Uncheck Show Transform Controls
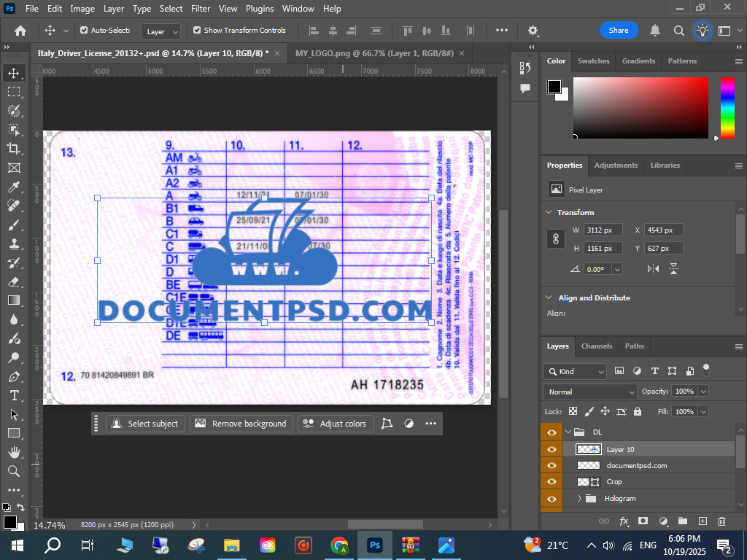The image size is (747, 560). (197, 31)
